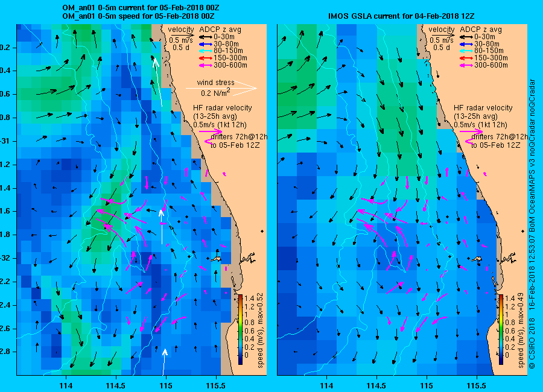Click 'HF radar velocity' label on the IMOS GSLA map
This screenshot has width=543, height=392.
pyautogui.click(x=483, y=108)
